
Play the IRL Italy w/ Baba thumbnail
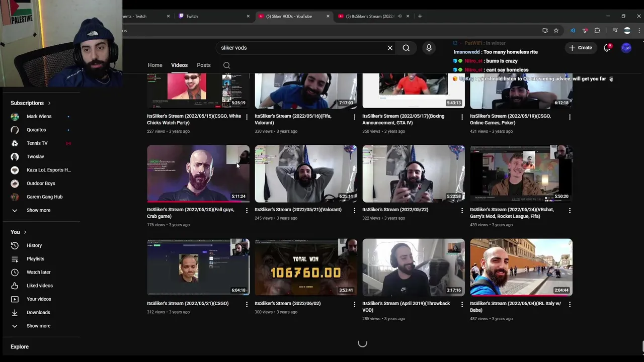tap(521, 267)
